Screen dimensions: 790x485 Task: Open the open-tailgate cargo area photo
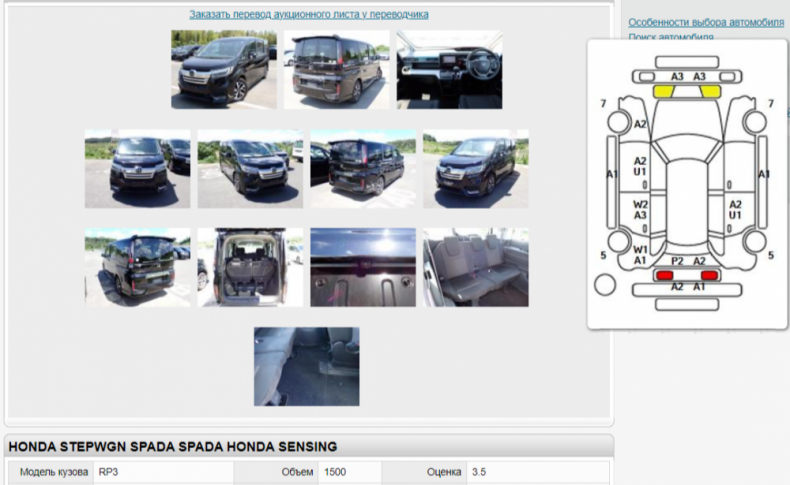click(250, 267)
